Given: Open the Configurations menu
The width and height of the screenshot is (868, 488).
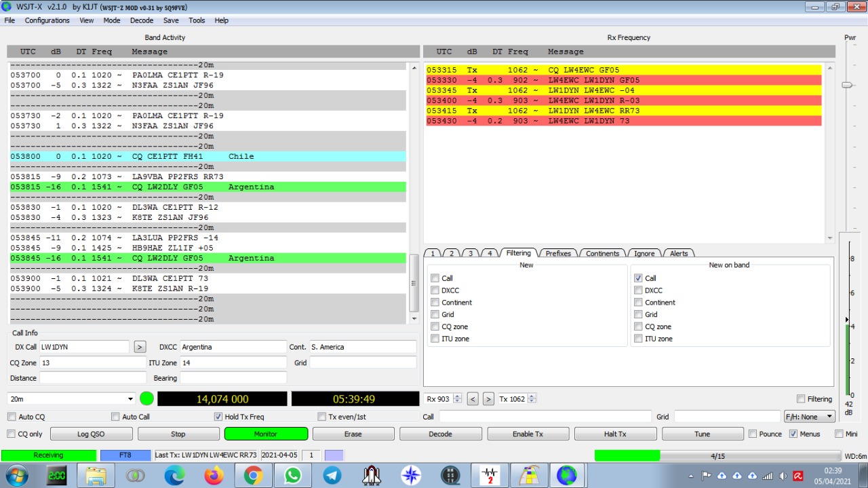Looking at the screenshot, I should click(x=47, y=20).
